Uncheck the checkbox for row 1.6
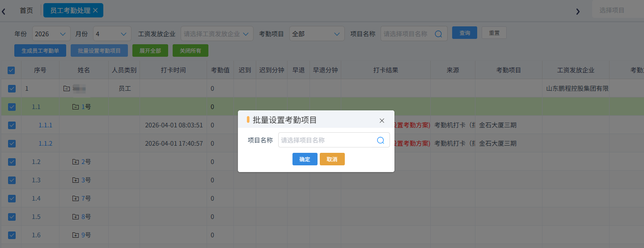The width and height of the screenshot is (644, 248). point(12,235)
